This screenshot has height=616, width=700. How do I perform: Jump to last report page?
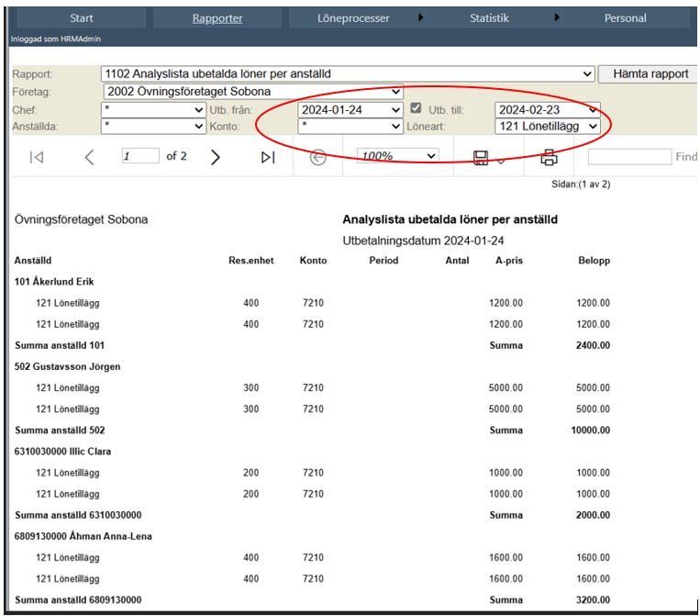coord(268,157)
